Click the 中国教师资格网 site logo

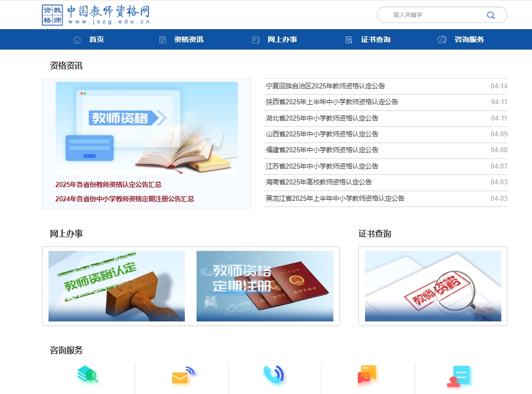[x=96, y=15]
